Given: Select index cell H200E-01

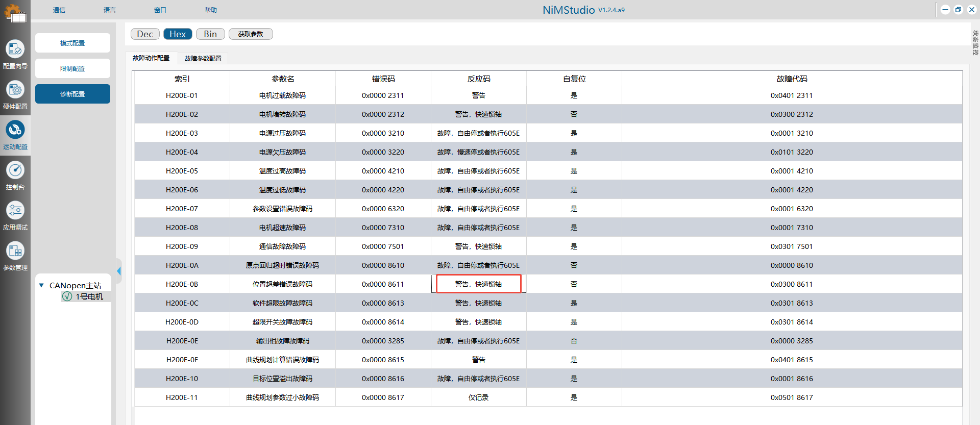Looking at the screenshot, I should tap(182, 95).
